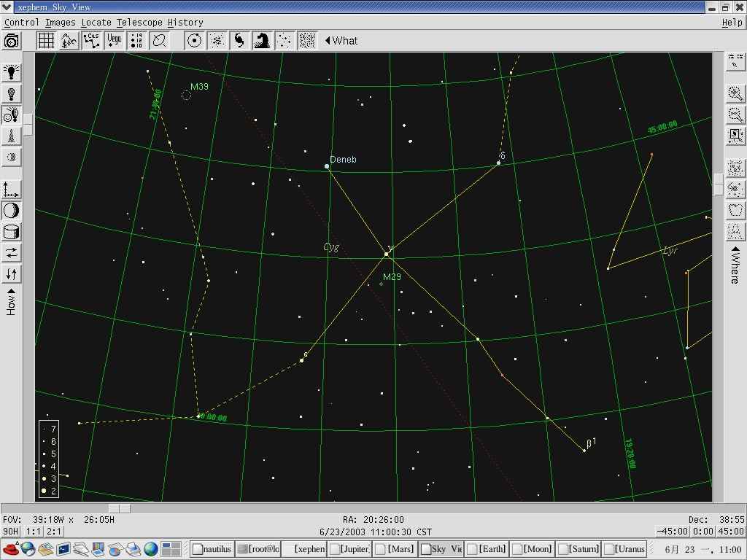Click the up-down flip arrows icon
This screenshot has width=747, height=560.
[x=12, y=274]
